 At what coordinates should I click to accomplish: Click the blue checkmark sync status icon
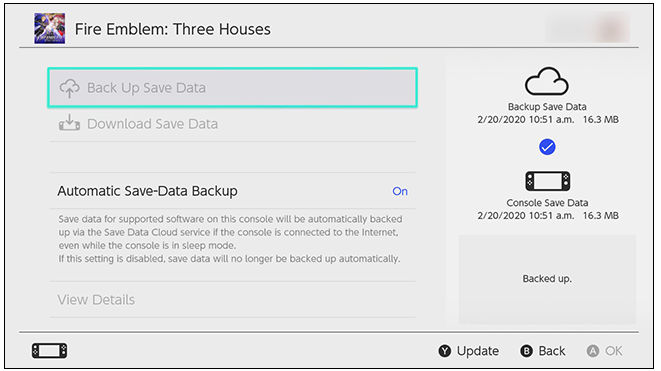pos(547,147)
